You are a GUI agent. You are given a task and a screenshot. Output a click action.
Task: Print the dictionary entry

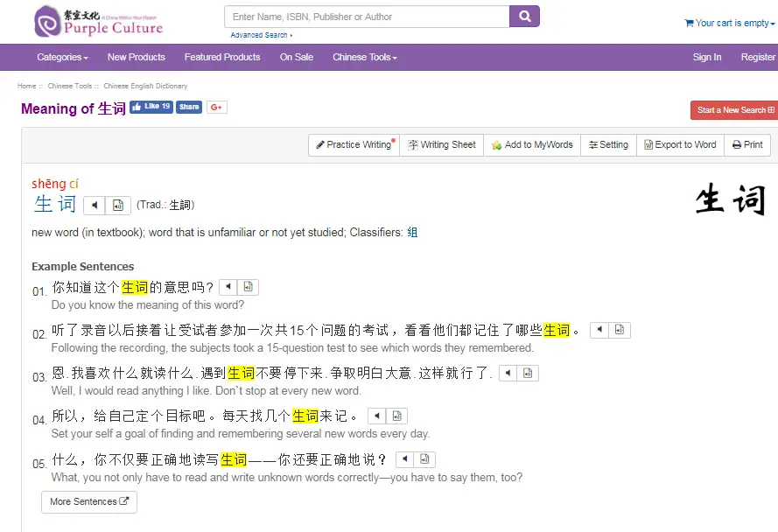click(747, 144)
